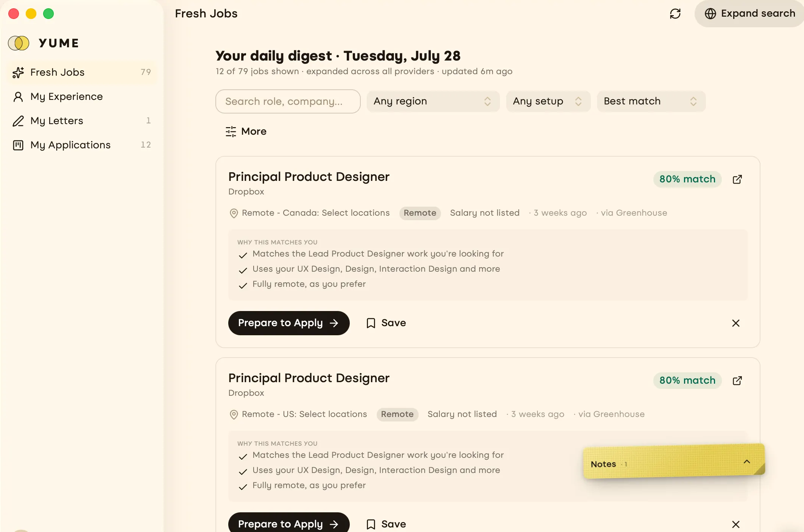Save the US remote Dropbox job
Image resolution: width=804 pixels, height=532 pixels.
pyautogui.click(x=386, y=524)
